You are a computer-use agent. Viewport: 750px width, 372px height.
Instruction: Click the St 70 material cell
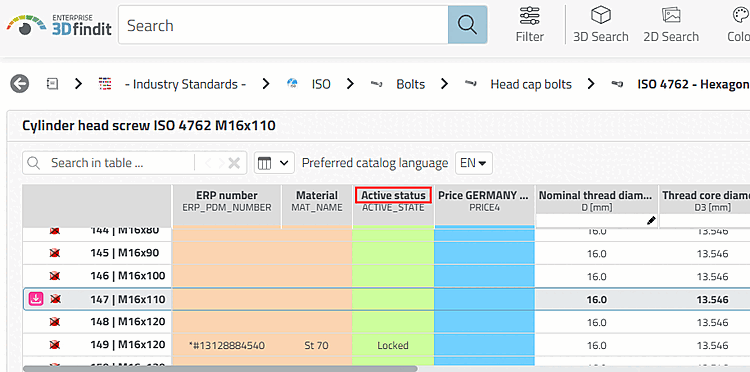pos(316,345)
